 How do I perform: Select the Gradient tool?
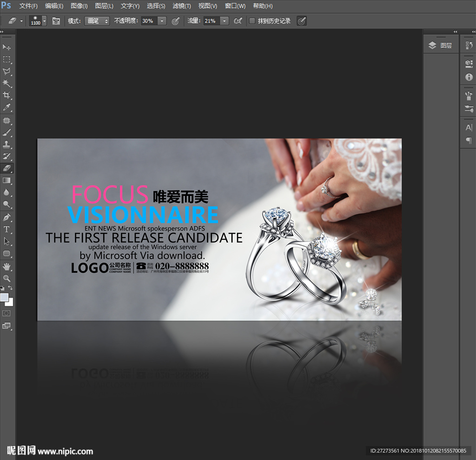point(7,180)
